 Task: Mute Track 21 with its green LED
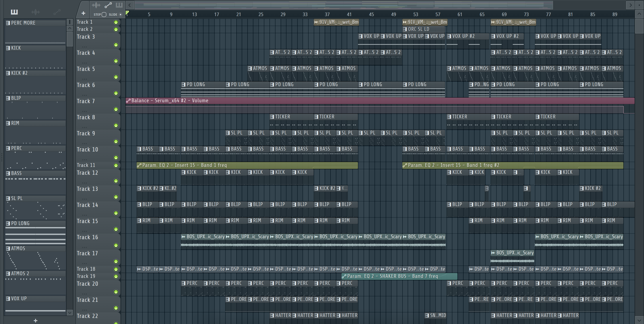point(116,308)
